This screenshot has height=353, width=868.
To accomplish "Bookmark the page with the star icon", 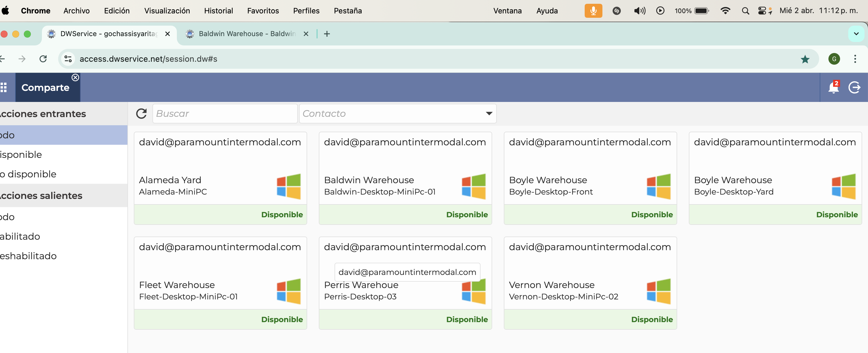I will (x=805, y=59).
